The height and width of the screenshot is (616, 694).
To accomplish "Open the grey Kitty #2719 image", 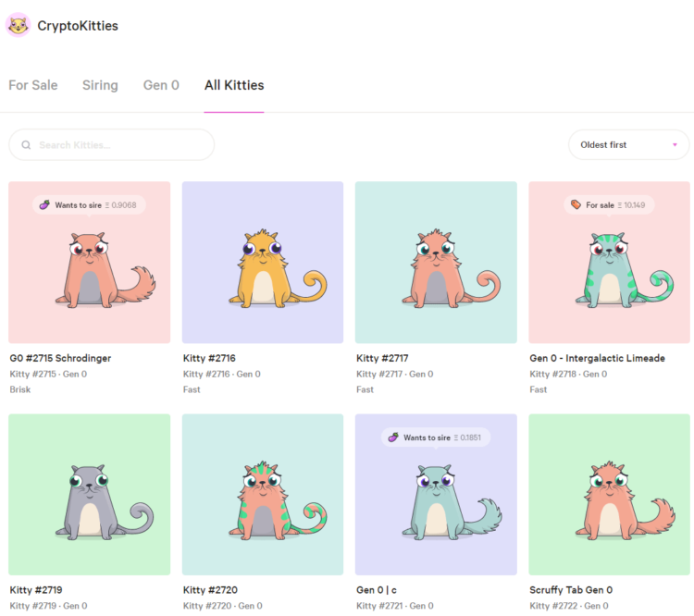I will coord(90,495).
